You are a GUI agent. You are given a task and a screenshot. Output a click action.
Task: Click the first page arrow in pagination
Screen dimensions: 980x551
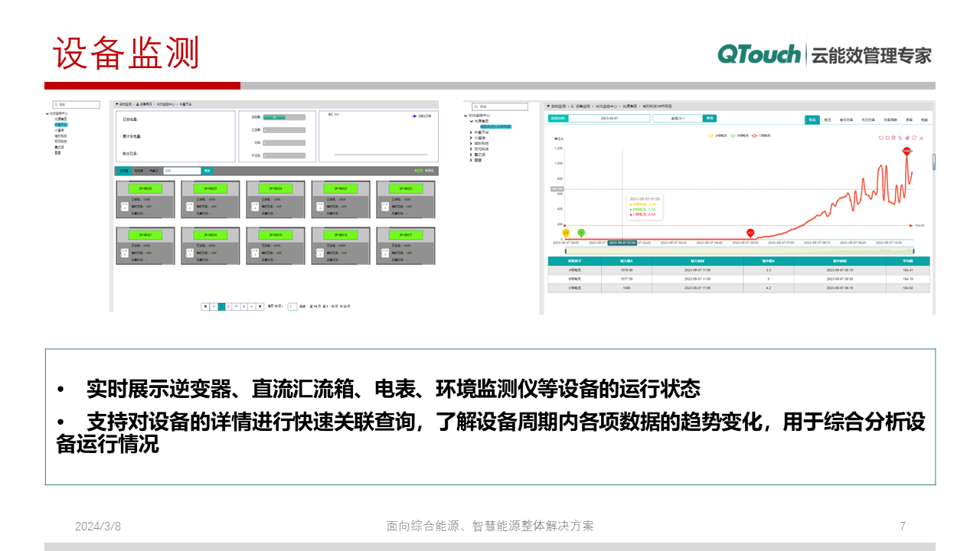tap(205, 306)
